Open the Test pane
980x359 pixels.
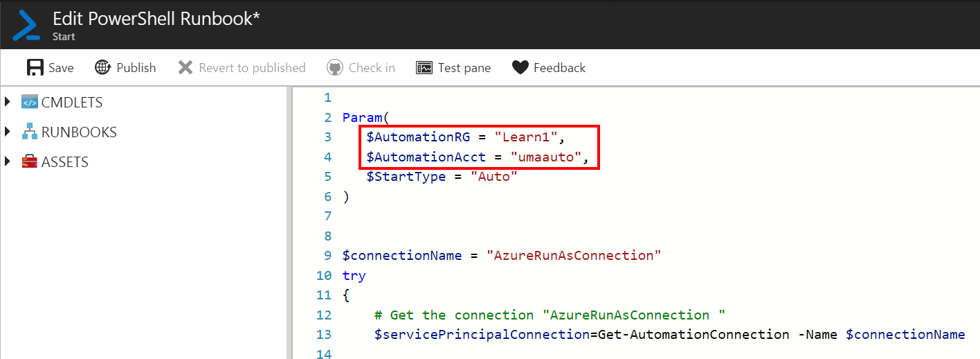(453, 67)
